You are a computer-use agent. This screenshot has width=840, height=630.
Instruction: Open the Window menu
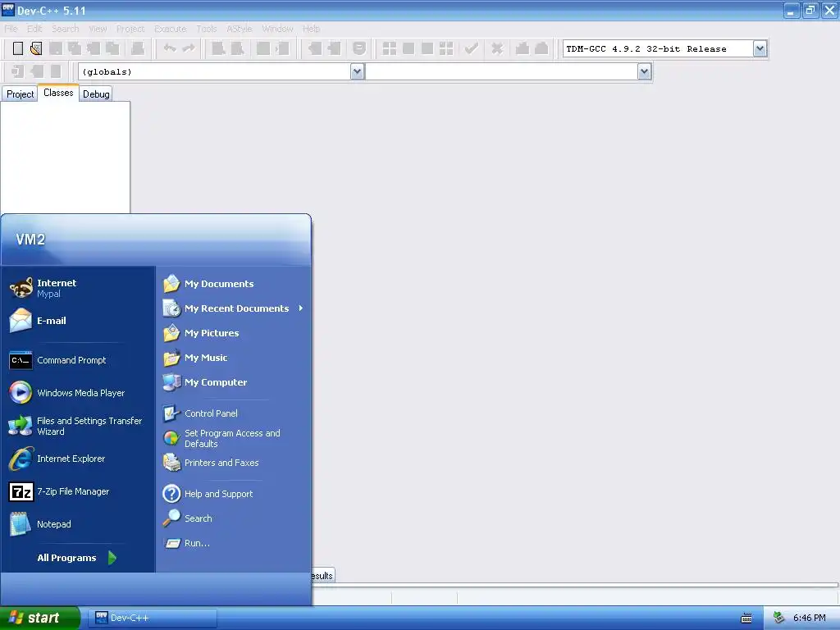277,29
